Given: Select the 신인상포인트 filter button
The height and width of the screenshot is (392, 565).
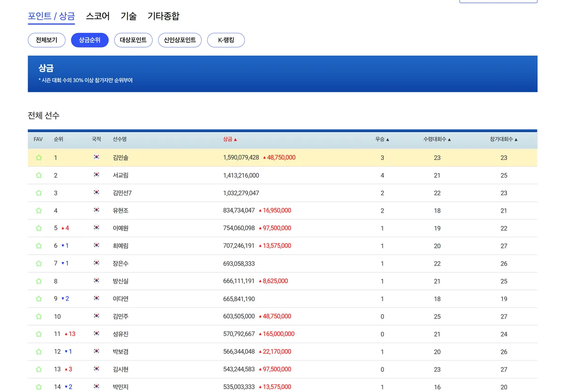Looking at the screenshot, I should pyautogui.click(x=180, y=40).
